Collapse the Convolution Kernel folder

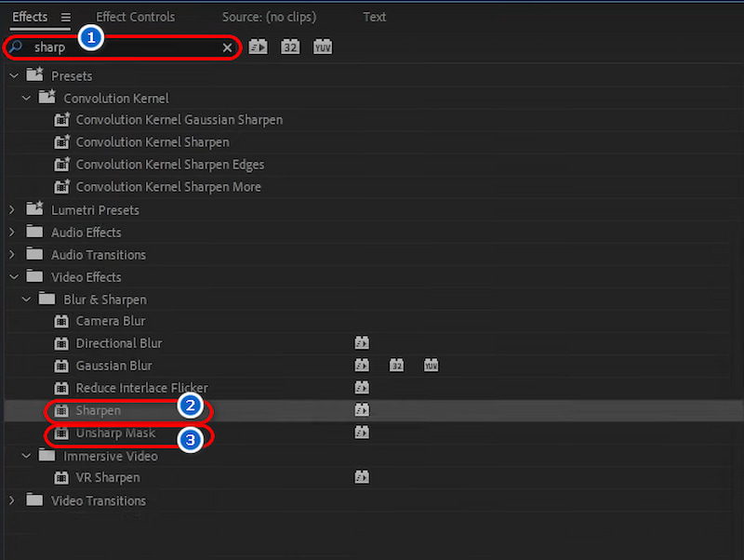(x=26, y=98)
